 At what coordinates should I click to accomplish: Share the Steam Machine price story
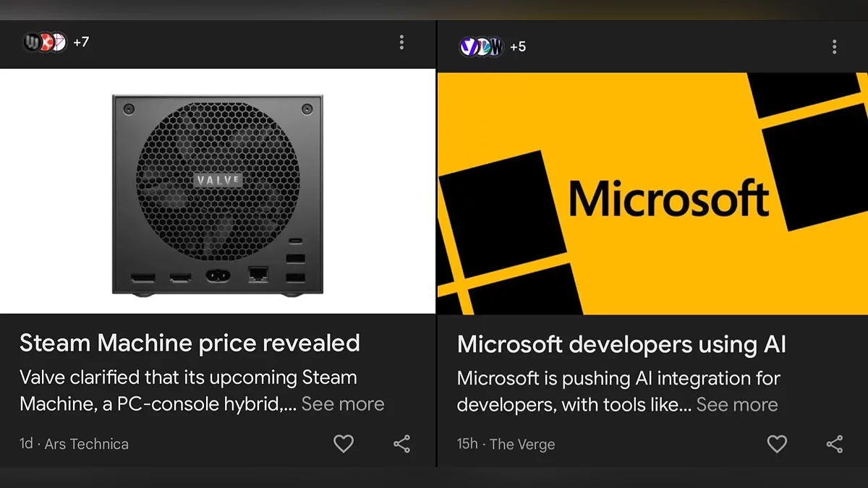pos(401,443)
